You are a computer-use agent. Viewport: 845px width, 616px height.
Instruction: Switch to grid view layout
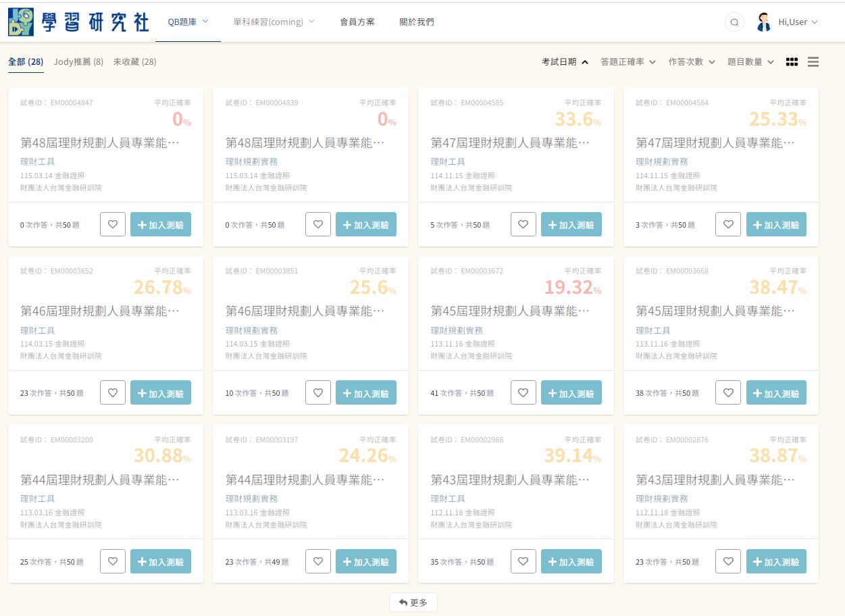click(792, 62)
